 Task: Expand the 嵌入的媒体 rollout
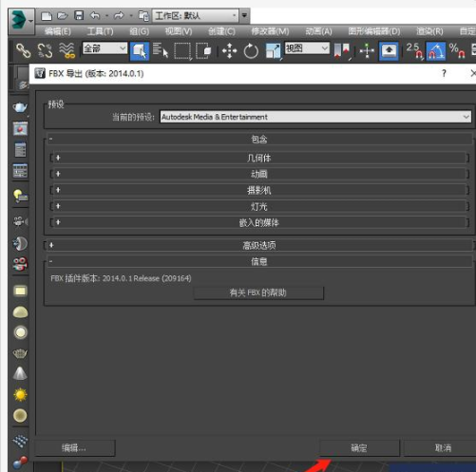[259, 222]
